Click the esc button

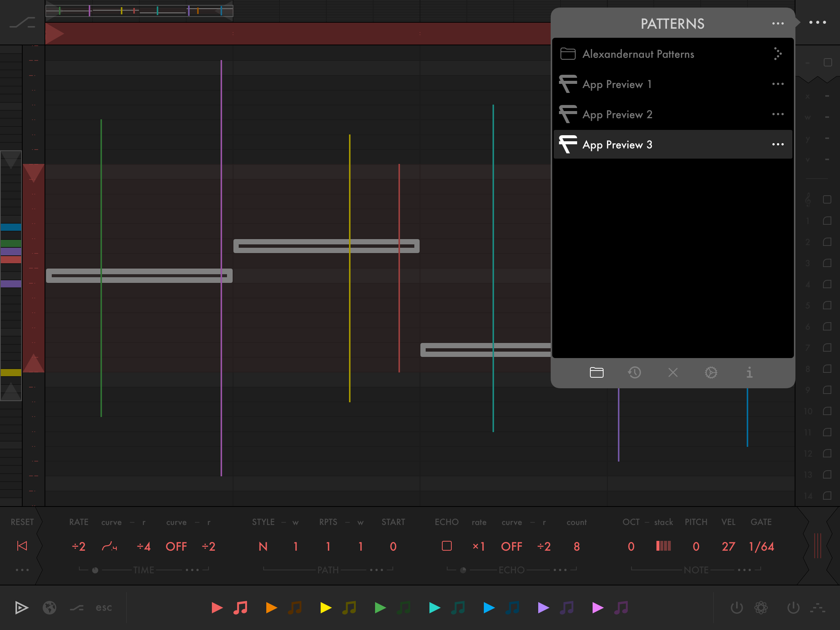coord(103,608)
